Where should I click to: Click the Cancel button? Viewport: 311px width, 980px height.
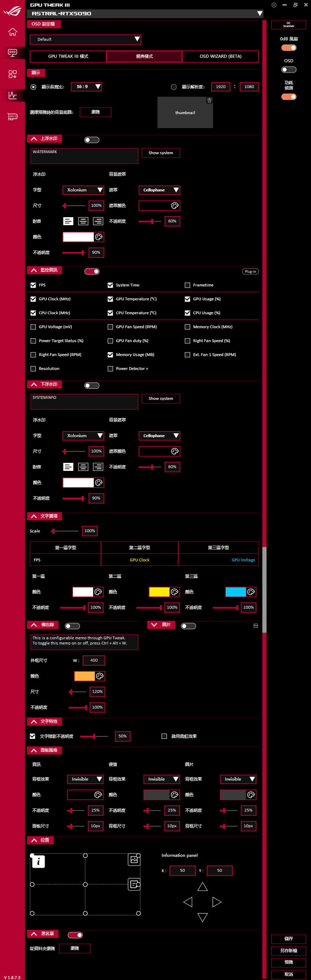(x=289, y=974)
